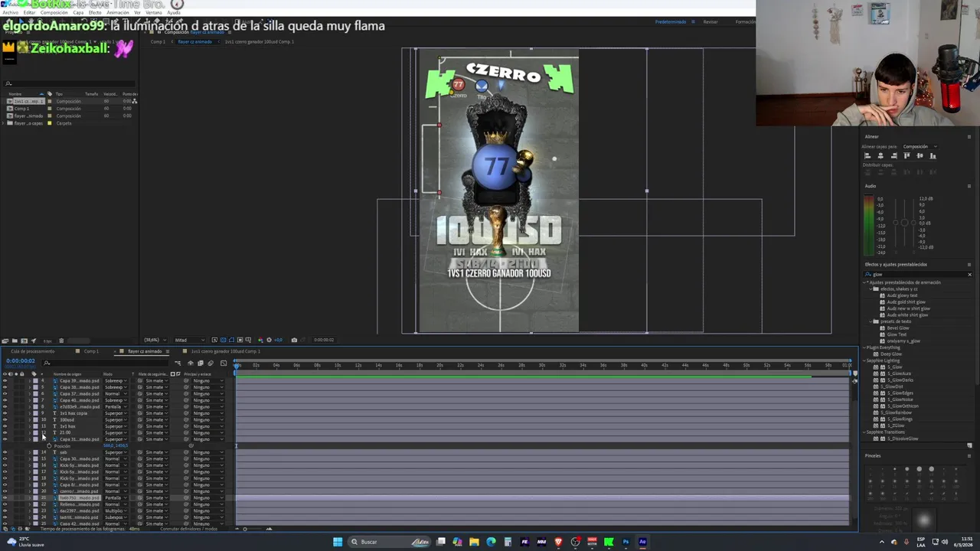The width and height of the screenshot is (980, 551).
Task: Open track matte dropdown for layer 15
Action: pos(156,459)
